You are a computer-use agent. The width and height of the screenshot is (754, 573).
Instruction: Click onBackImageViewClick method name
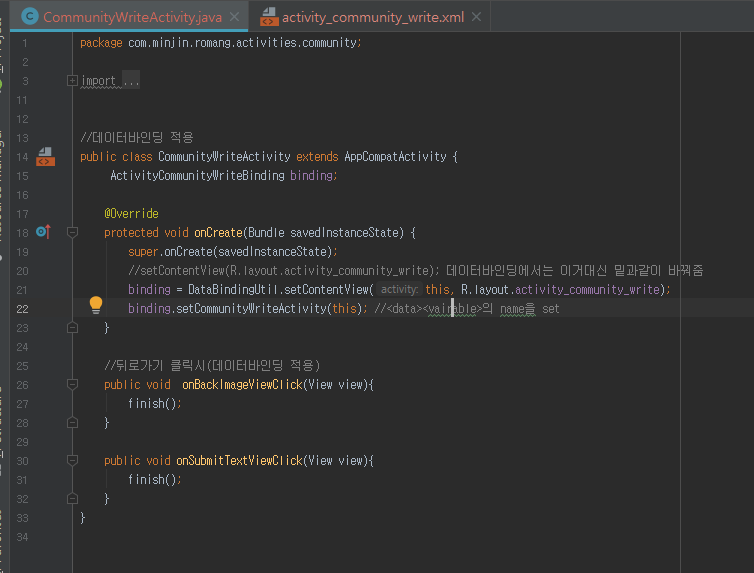tap(242, 385)
